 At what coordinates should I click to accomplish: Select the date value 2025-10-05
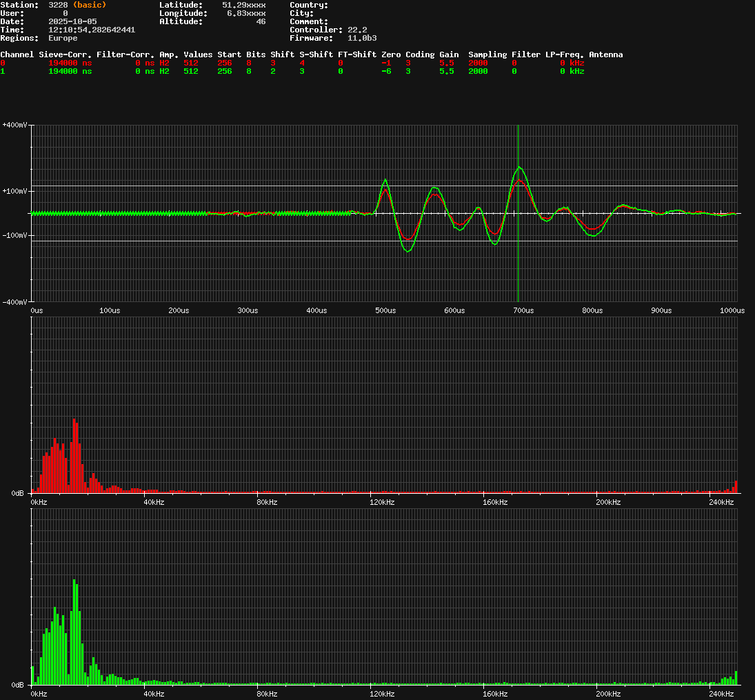72,21
